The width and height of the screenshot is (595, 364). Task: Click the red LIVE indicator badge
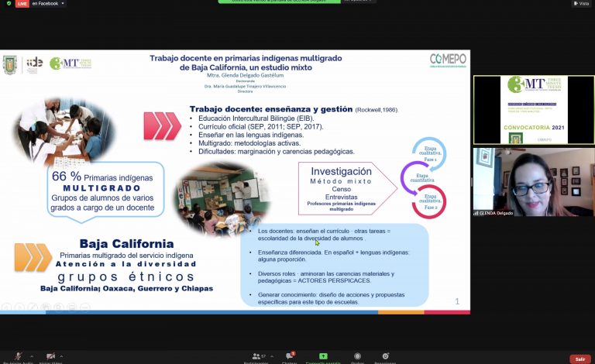tap(21, 4)
